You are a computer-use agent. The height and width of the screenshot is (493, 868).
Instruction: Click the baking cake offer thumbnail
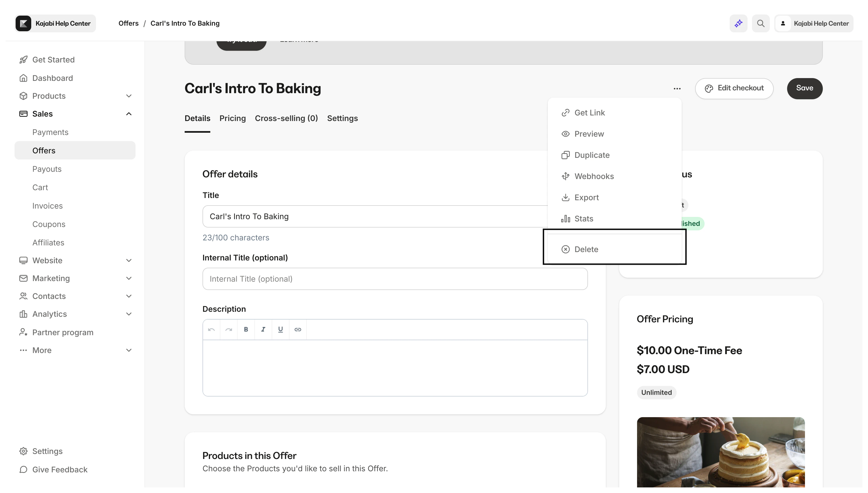720,452
